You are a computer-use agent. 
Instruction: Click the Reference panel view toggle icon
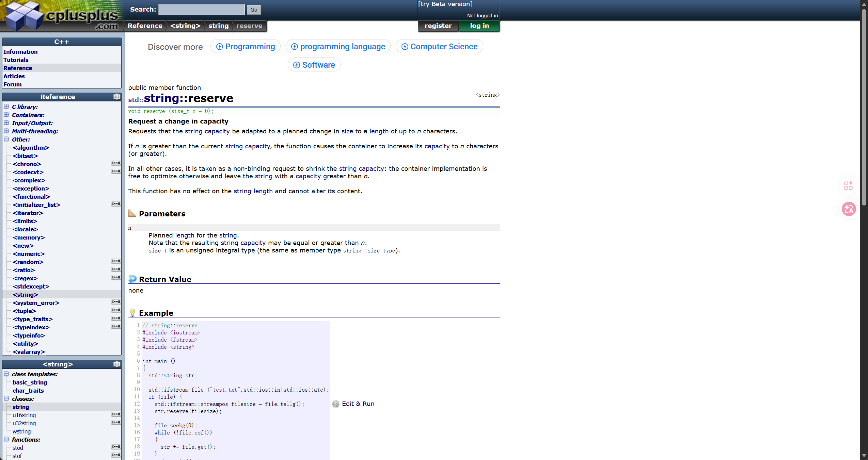117,97
